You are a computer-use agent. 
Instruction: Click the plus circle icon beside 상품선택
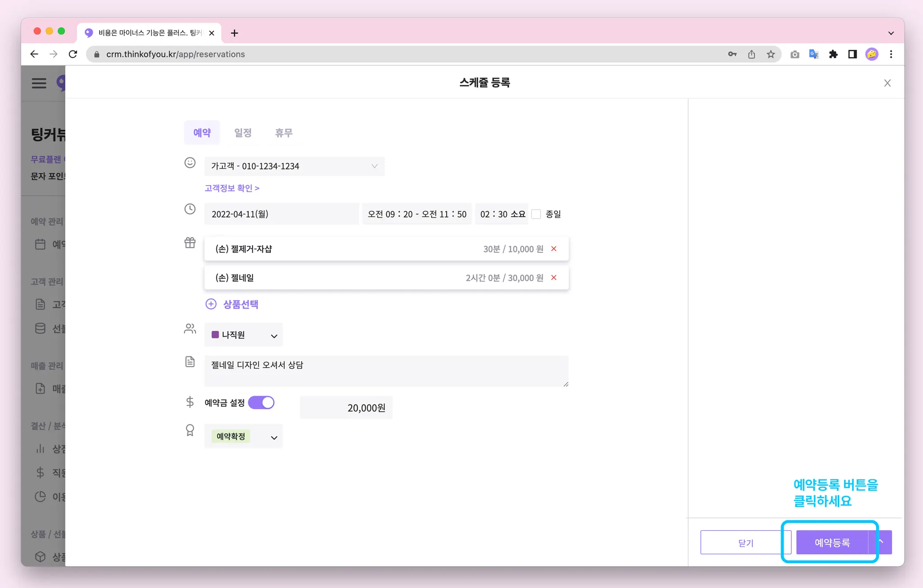point(211,304)
